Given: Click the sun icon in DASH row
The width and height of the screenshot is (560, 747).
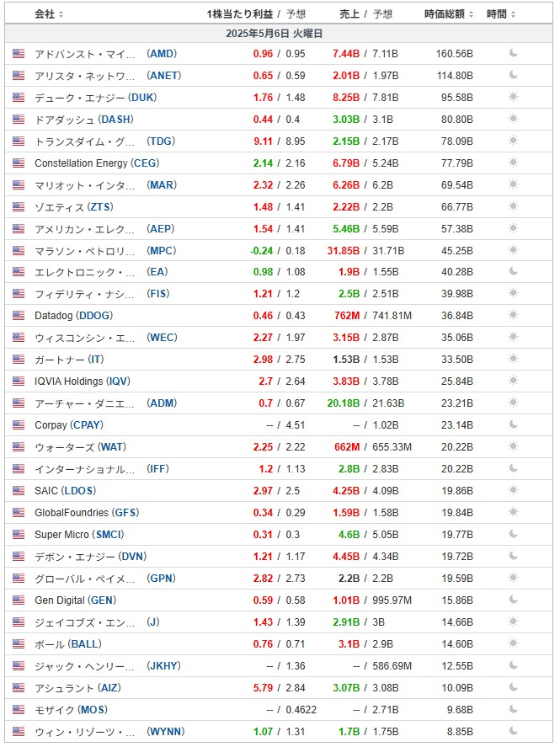Looking at the screenshot, I should pos(514,119).
